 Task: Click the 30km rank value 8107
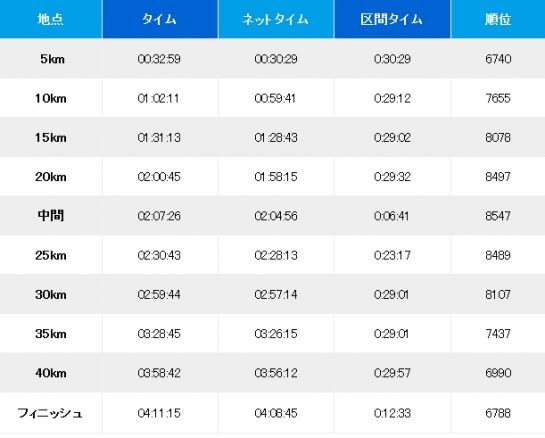[498, 295]
